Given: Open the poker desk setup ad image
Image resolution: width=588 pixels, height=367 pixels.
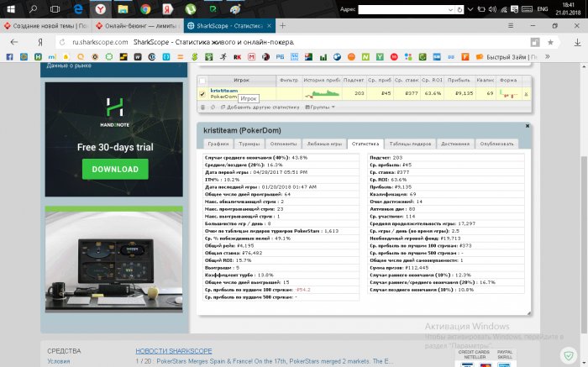Looking at the screenshot, I should pos(114,259).
